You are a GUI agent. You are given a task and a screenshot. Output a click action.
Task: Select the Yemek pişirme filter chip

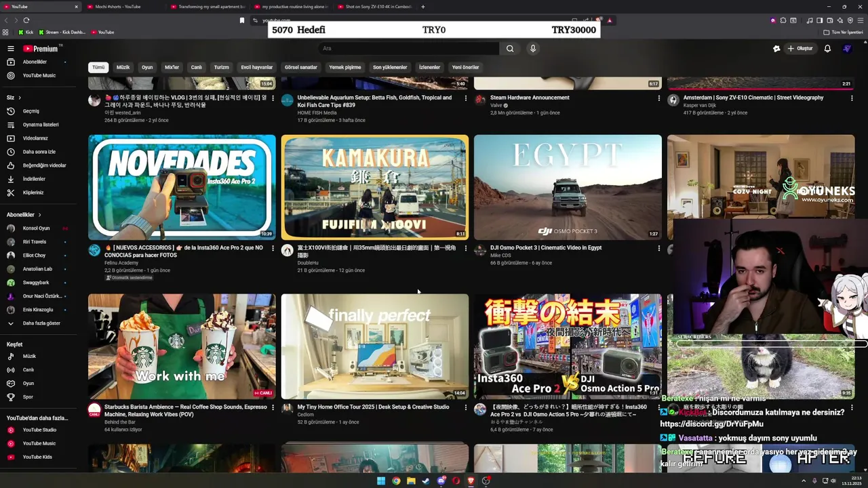point(345,67)
